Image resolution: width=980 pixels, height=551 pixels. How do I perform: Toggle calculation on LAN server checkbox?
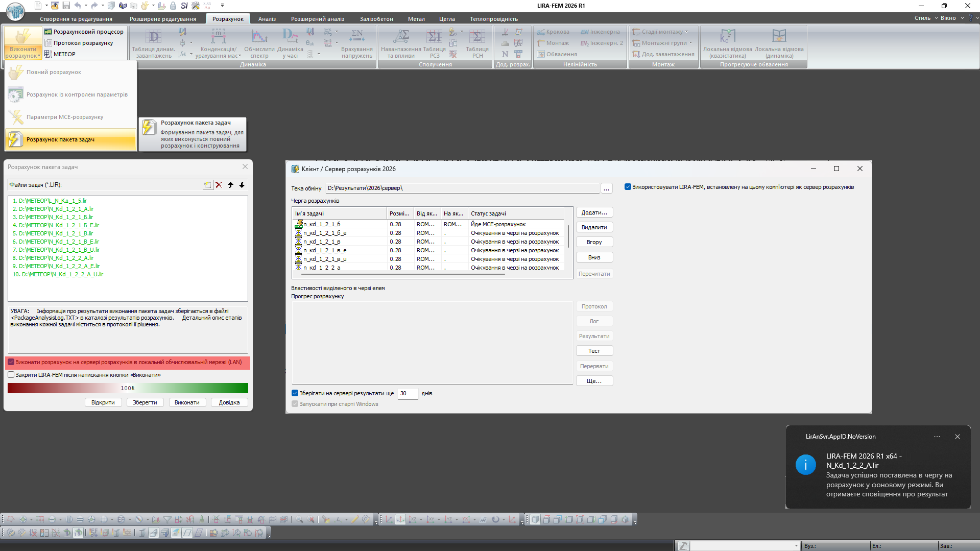point(11,362)
